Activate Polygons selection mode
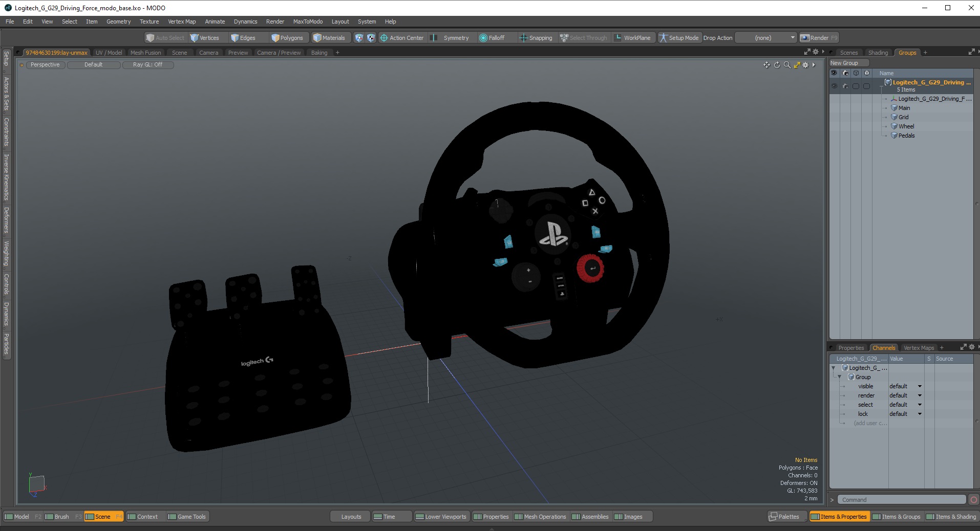Image resolution: width=980 pixels, height=531 pixels. (287, 38)
